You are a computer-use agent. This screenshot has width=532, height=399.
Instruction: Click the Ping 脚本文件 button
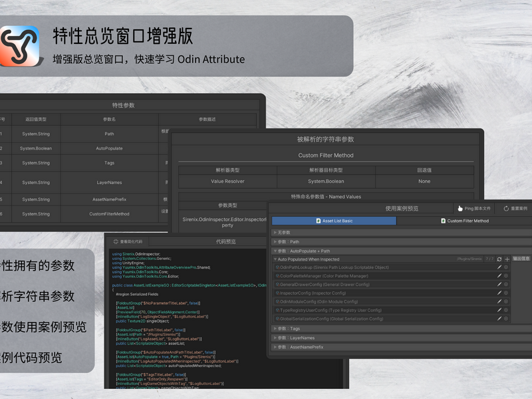pos(474,208)
